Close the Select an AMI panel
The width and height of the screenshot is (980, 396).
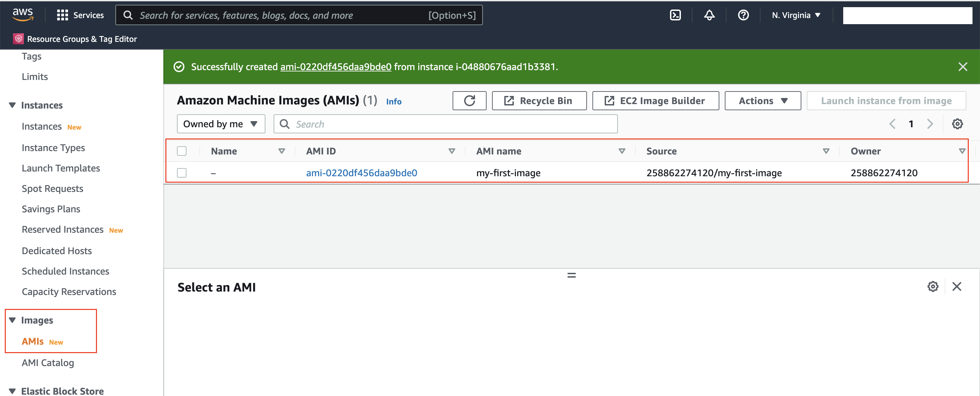click(x=957, y=286)
